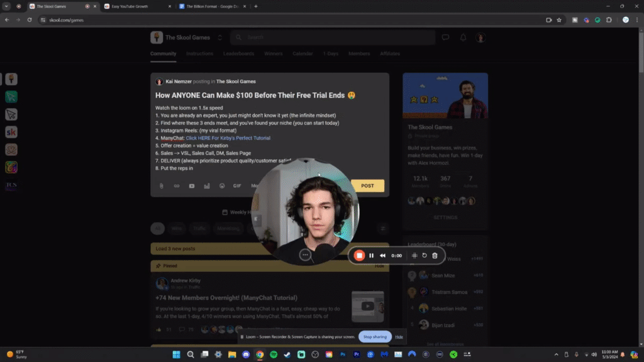Open the Loom camera bubble options menu
Viewport: 644px width, 362px height.
(305, 255)
